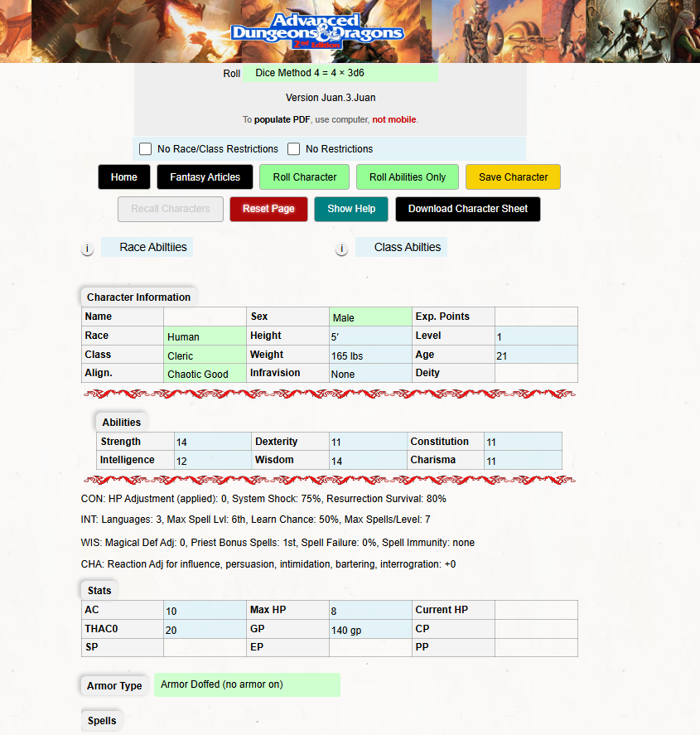Click the PP coins input field

[x=536, y=647]
